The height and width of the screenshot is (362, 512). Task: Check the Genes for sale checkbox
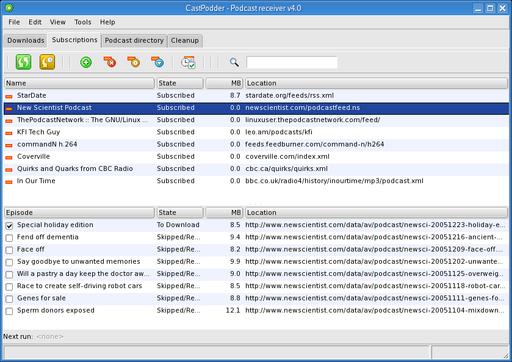[x=9, y=299]
